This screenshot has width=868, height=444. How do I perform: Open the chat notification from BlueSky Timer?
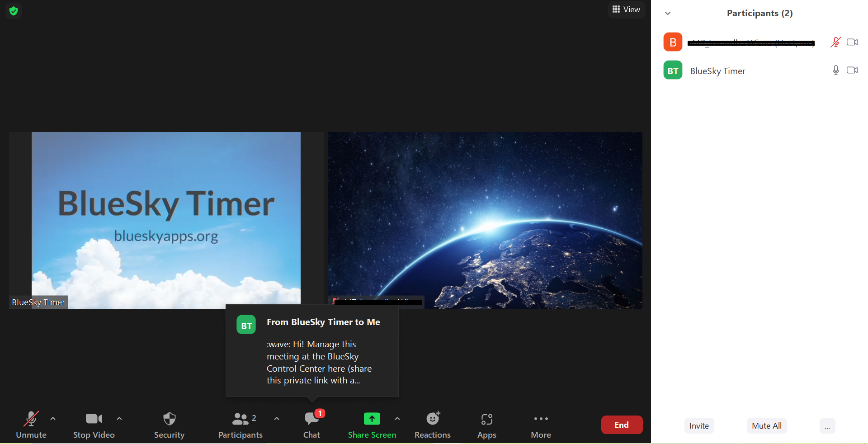coord(312,351)
